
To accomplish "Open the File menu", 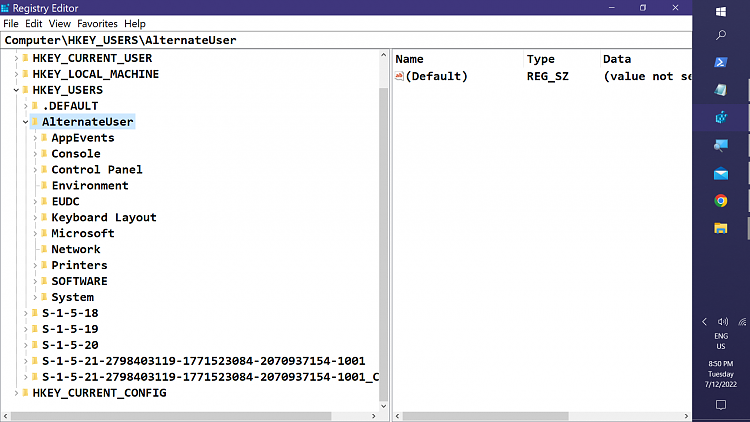I will (11, 23).
